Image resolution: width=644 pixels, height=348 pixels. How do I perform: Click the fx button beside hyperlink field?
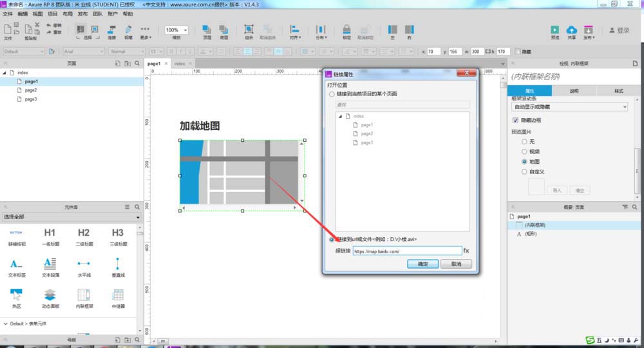click(x=466, y=251)
